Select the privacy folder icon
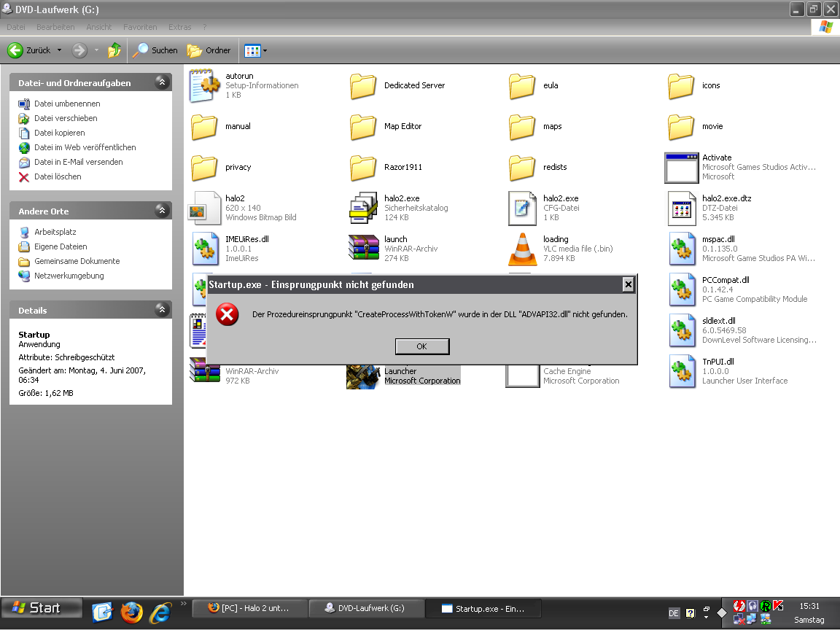 [x=204, y=168]
